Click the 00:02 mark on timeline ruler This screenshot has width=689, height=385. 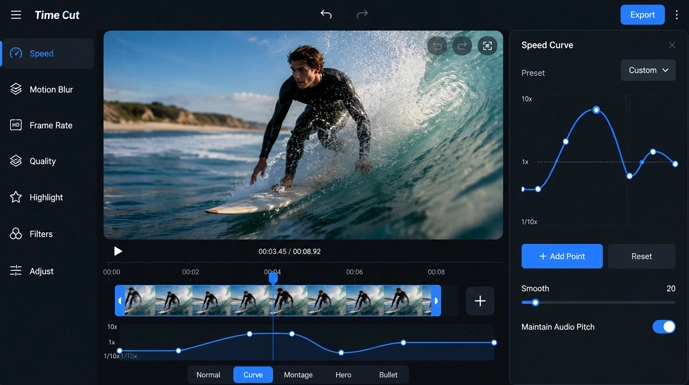190,272
